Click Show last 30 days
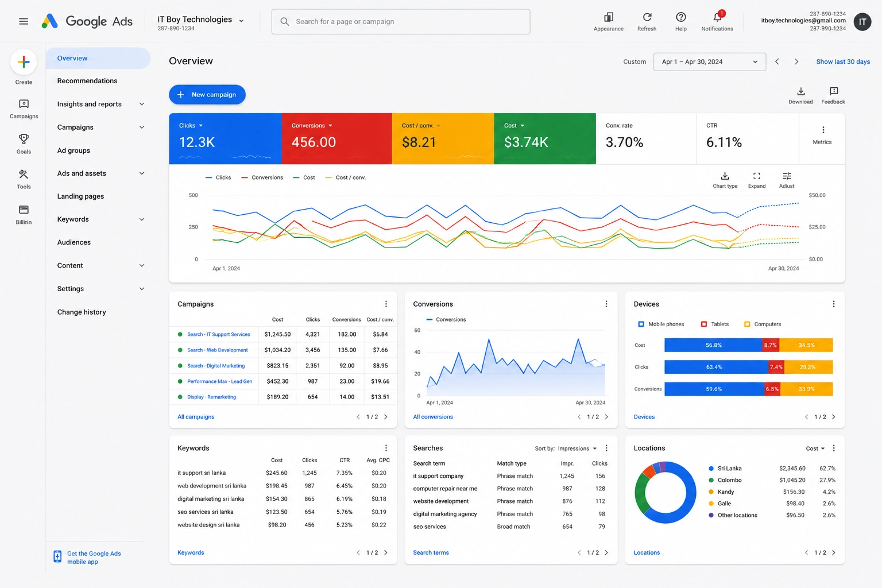 pos(843,61)
